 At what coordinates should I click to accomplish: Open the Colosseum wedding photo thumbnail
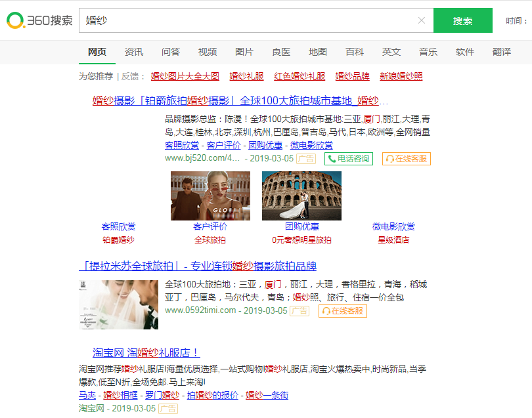(301, 196)
